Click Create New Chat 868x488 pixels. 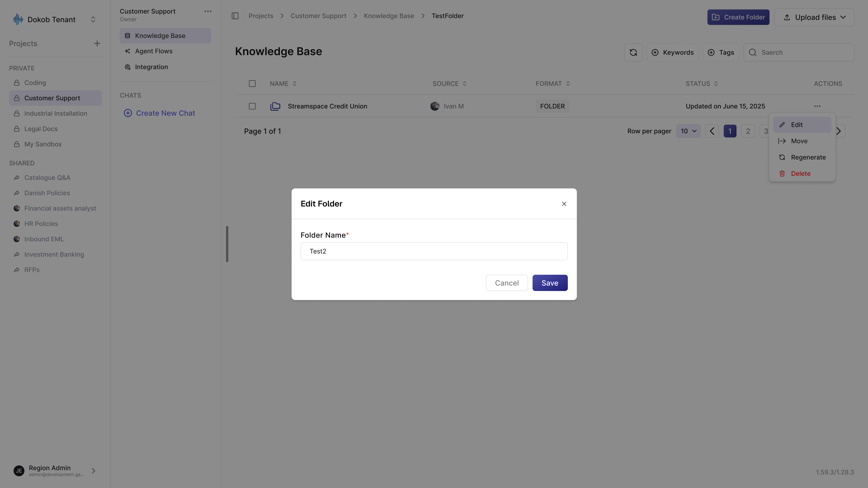click(159, 113)
